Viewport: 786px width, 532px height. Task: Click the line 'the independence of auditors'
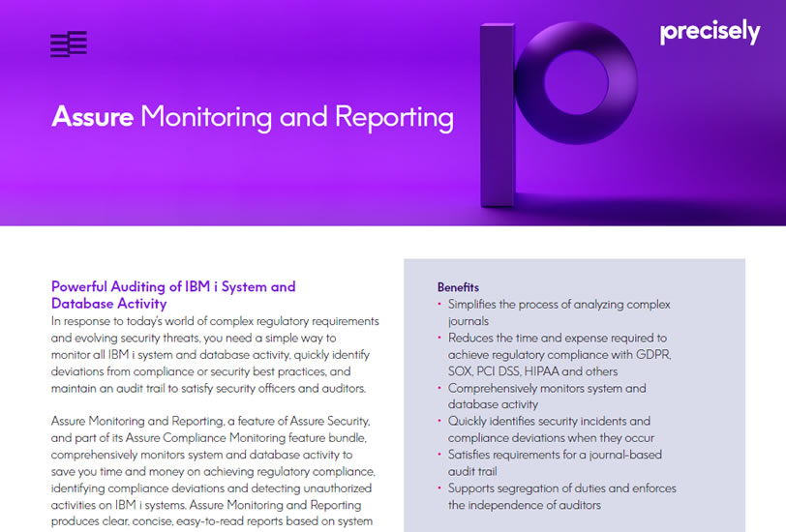pyautogui.click(x=525, y=505)
